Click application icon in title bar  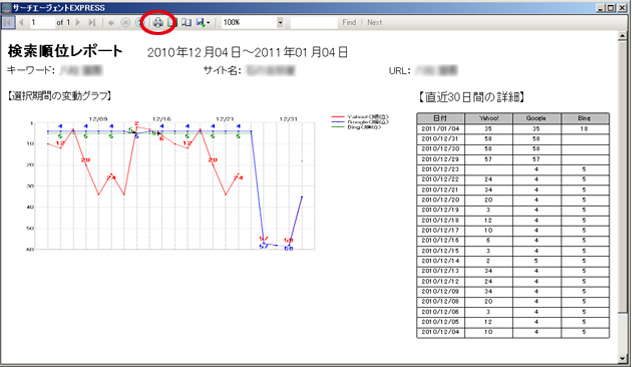coord(6,7)
